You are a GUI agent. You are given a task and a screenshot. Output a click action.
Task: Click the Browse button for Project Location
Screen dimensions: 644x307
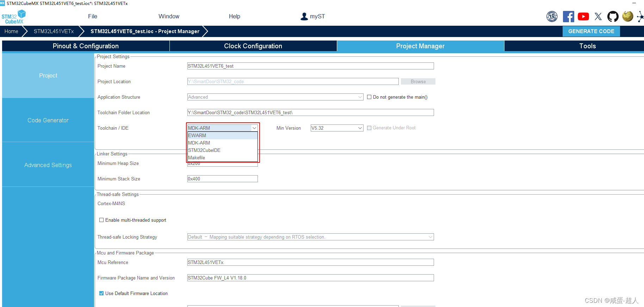[x=418, y=81]
